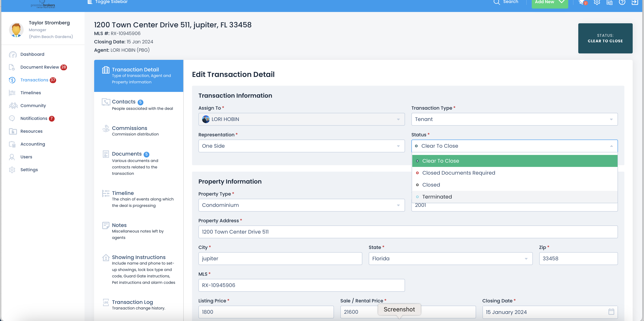Collapse the Status dropdown
This screenshot has height=321, width=644.
click(514, 146)
